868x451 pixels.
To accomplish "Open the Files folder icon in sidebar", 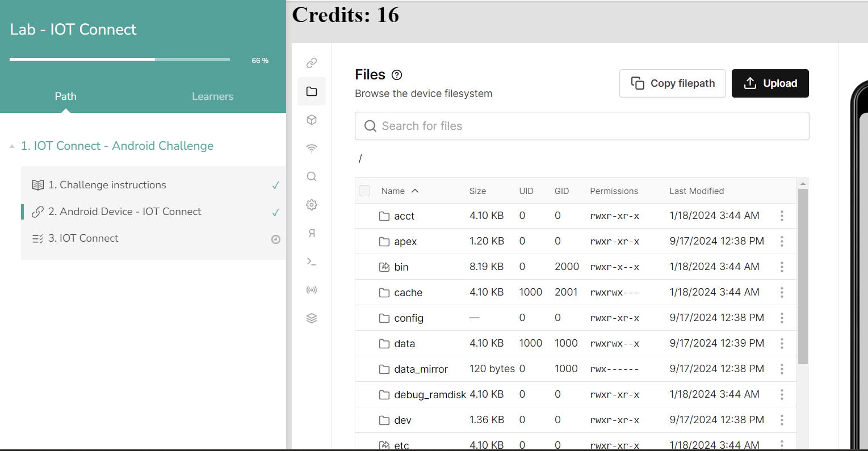I will 312,91.
